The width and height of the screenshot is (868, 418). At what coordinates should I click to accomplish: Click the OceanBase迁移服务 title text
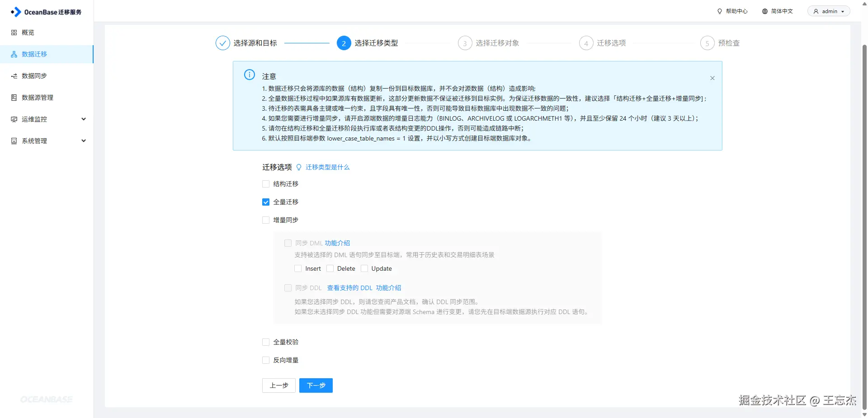coord(53,12)
